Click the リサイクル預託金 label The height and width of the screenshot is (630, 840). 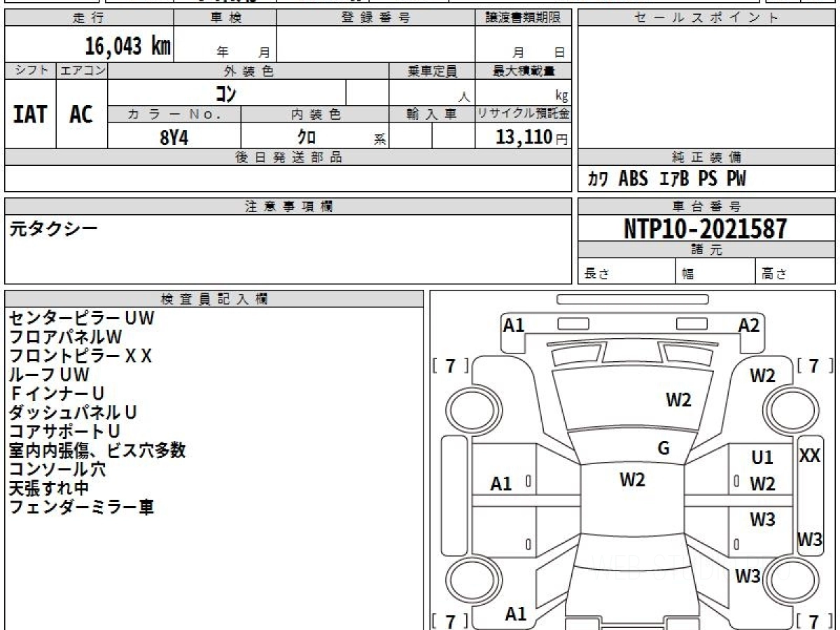[x=524, y=114]
